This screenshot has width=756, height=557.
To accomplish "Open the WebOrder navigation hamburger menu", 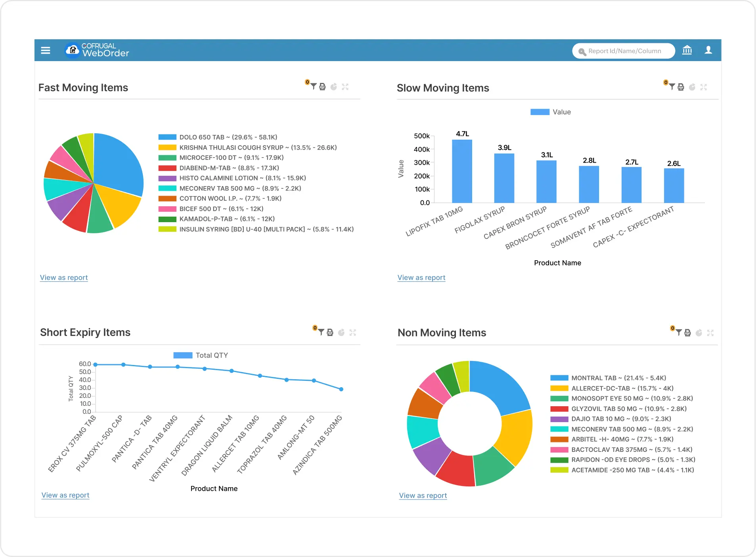I will [x=46, y=50].
